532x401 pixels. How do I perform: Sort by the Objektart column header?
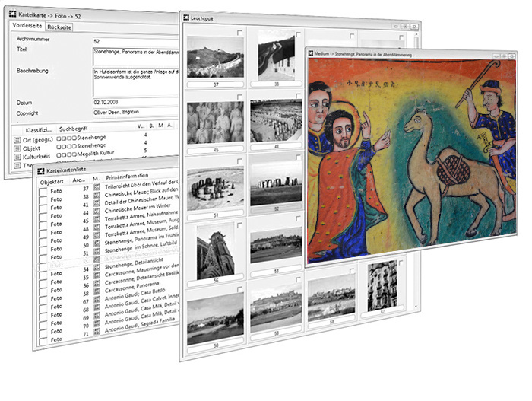click(52, 182)
